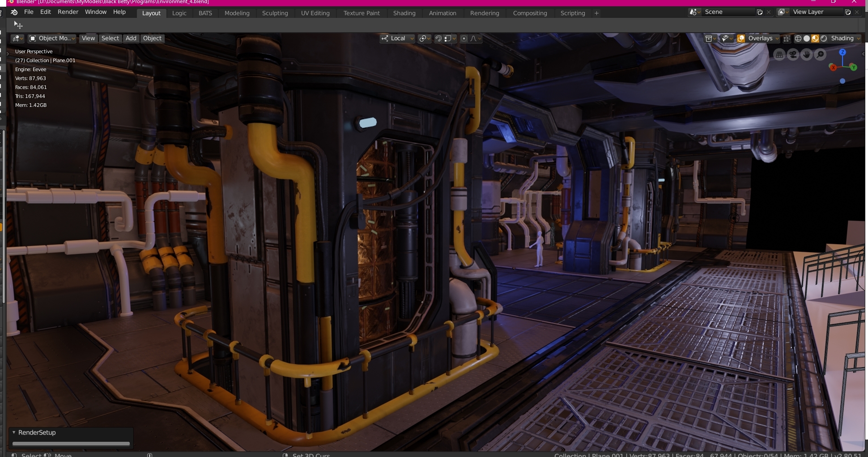868x457 pixels.
Task: Toggle viewport overlays on or off
Action: [741, 38]
